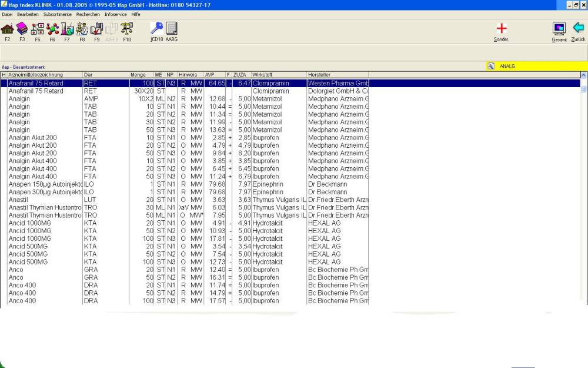The height and width of the screenshot is (368, 588).
Task: Click the AVP value 12.40
Action: pyautogui.click(x=217, y=270)
